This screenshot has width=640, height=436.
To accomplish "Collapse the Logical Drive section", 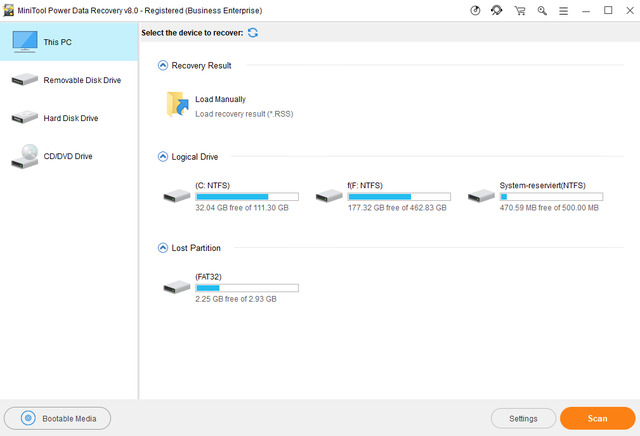I will (163, 157).
